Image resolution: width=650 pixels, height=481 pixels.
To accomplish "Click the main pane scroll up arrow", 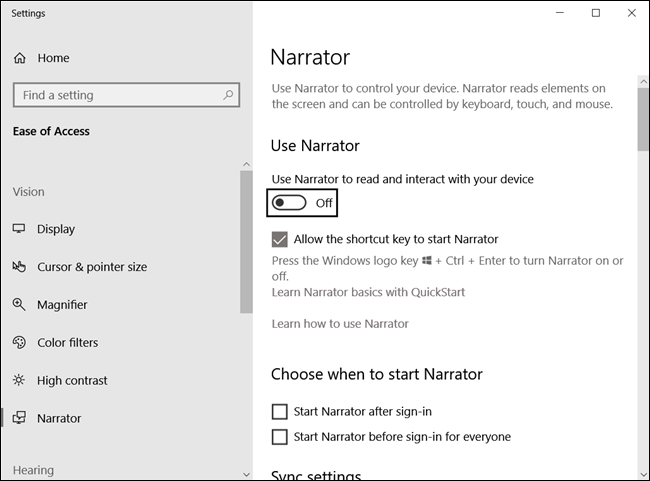I will click(643, 82).
